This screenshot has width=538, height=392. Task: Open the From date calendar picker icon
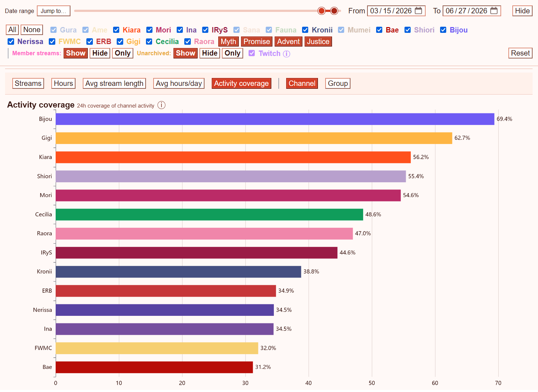[x=418, y=11]
